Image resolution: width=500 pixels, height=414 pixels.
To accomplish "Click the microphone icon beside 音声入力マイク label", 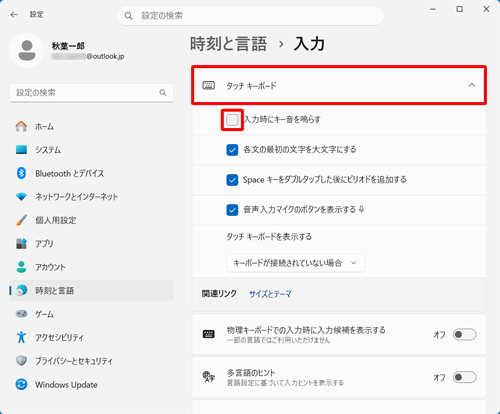I will (361, 209).
